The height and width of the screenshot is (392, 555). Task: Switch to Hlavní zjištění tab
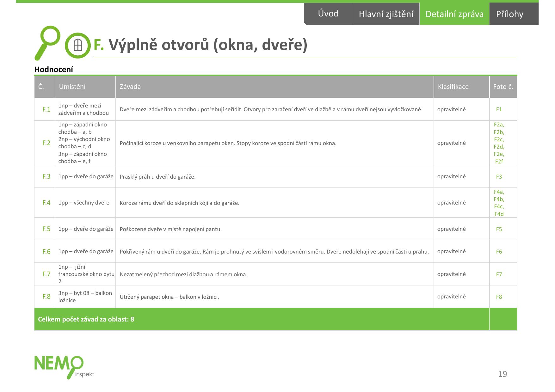[x=386, y=14]
